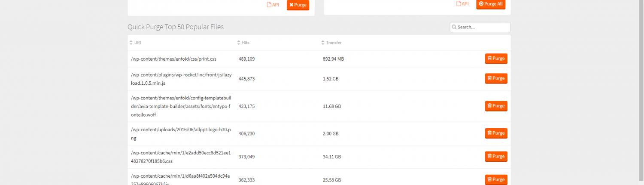Purge the cached d6aa8f402e504dc94e JS file
The width and height of the screenshot is (644, 185).
tap(496, 179)
